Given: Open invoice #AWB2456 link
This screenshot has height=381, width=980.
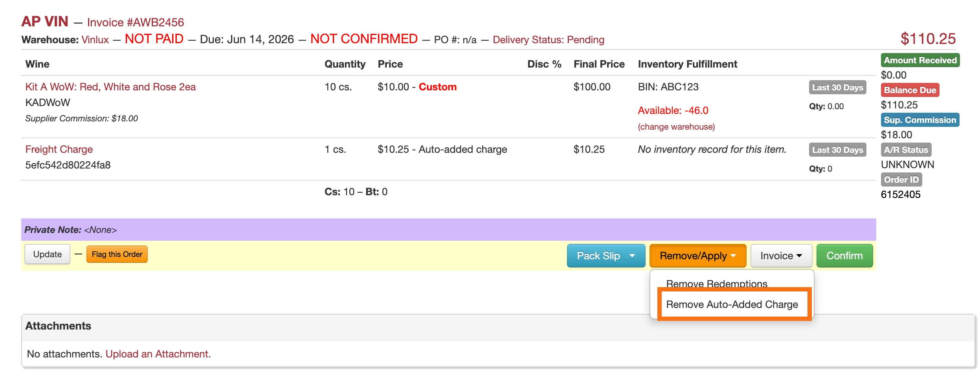Looking at the screenshot, I should click(136, 22).
